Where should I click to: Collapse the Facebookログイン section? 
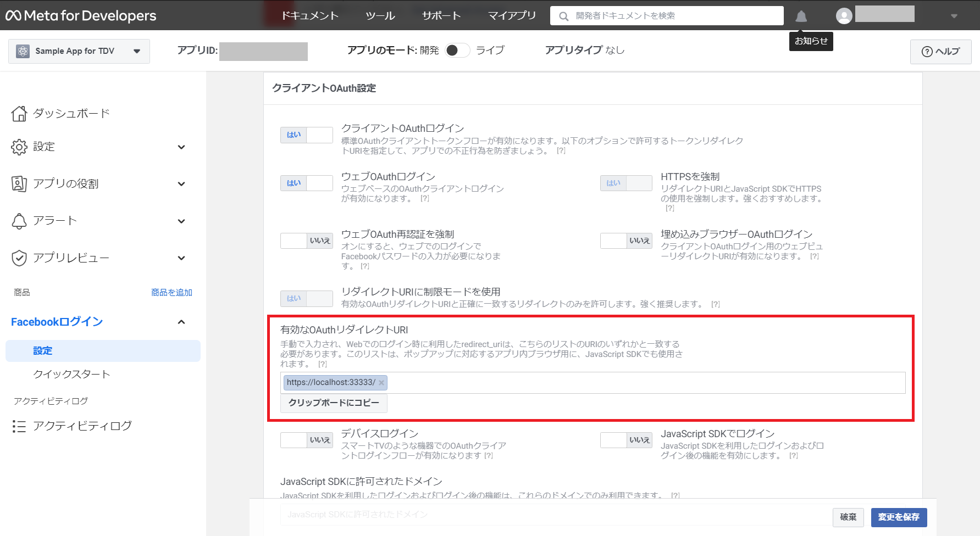(x=181, y=322)
